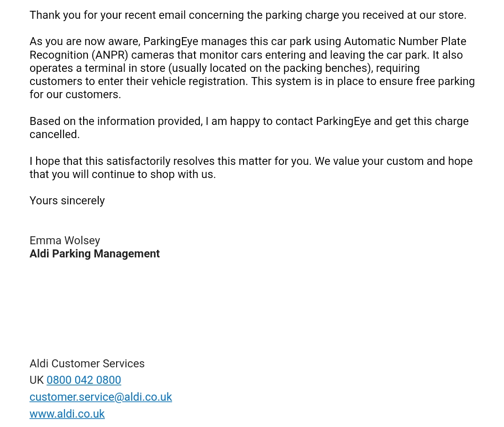Click the opening Thank you sentence
This screenshot has width=504, height=427.
[x=248, y=15]
